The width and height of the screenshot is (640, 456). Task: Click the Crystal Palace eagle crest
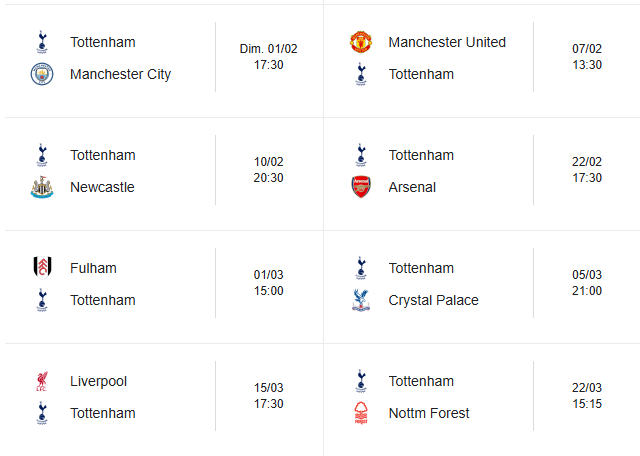pyautogui.click(x=361, y=300)
